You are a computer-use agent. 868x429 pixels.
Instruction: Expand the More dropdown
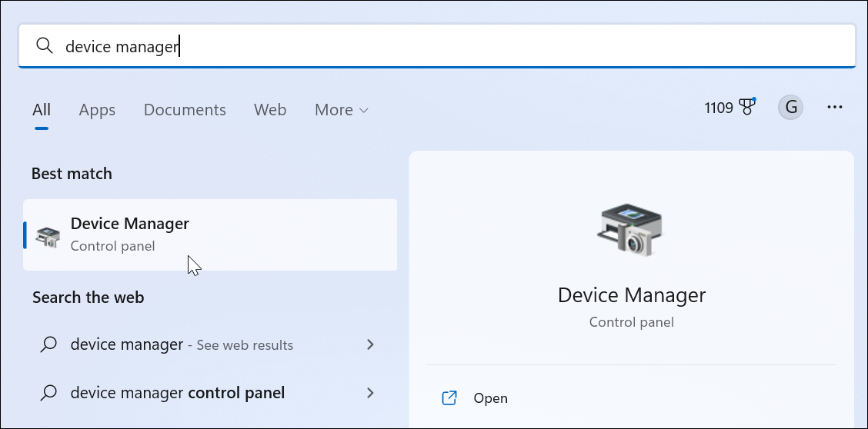pyautogui.click(x=342, y=110)
